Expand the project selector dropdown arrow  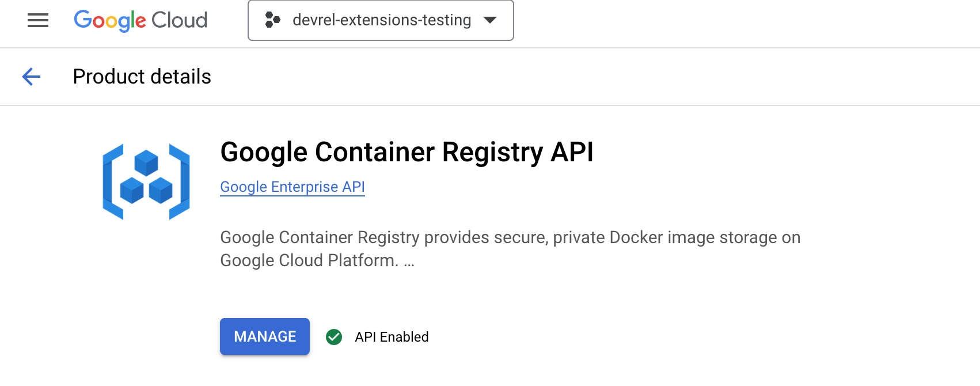pos(490,20)
